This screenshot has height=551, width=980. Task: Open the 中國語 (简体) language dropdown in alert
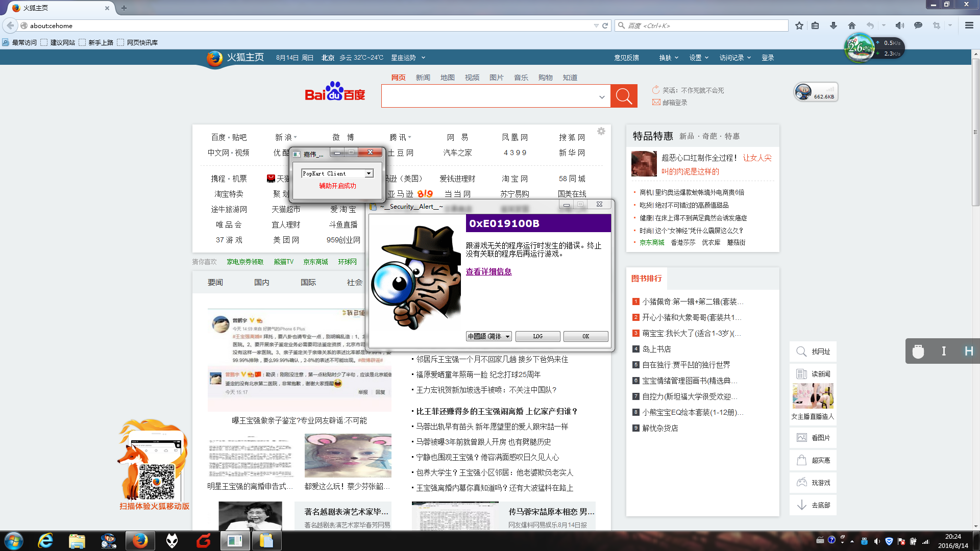pyautogui.click(x=489, y=336)
